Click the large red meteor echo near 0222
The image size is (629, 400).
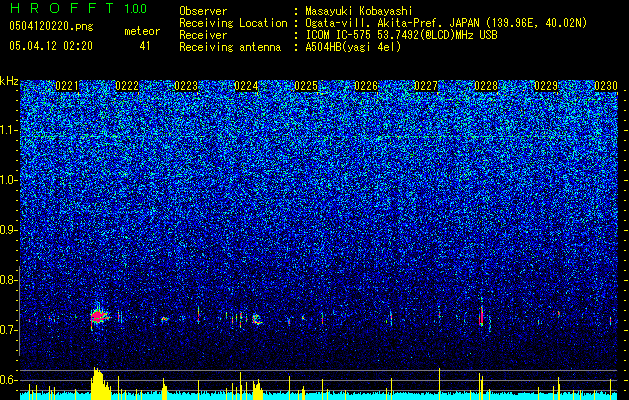[x=97, y=317]
